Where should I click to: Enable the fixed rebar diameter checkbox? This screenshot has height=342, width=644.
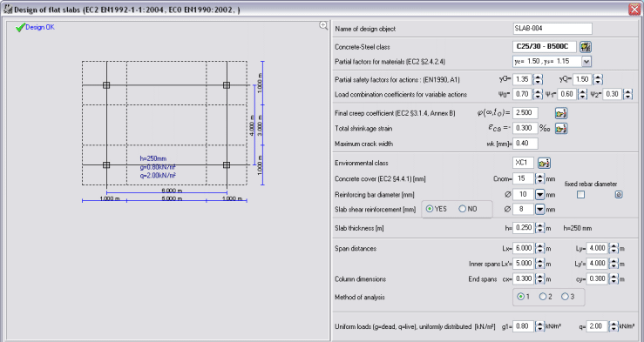coord(580,195)
